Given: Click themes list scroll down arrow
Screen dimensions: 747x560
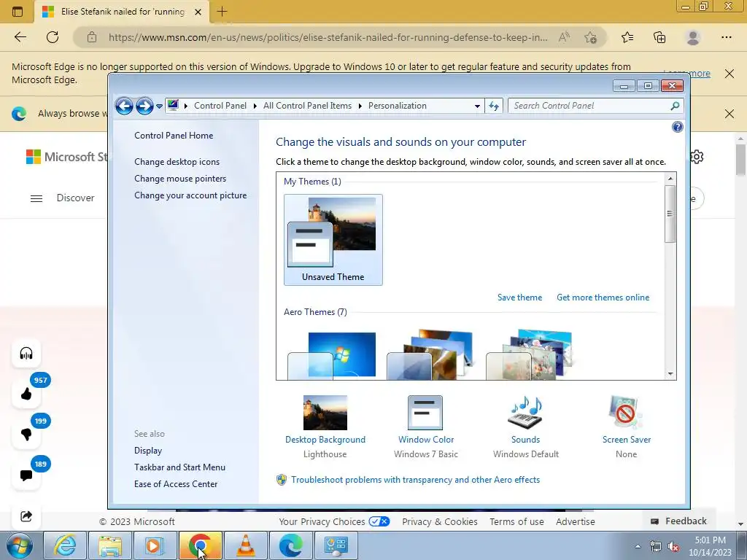Looking at the screenshot, I should pyautogui.click(x=670, y=374).
